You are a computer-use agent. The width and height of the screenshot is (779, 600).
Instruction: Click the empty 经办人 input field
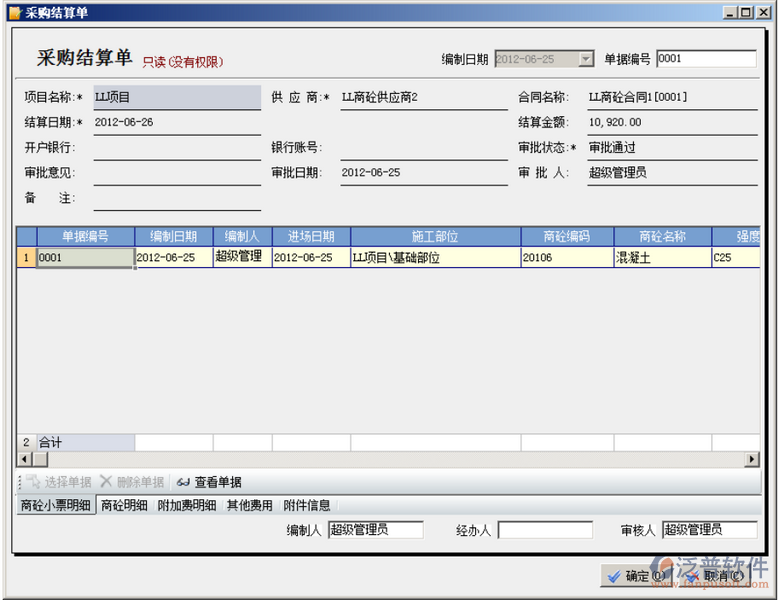pos(545,530)
